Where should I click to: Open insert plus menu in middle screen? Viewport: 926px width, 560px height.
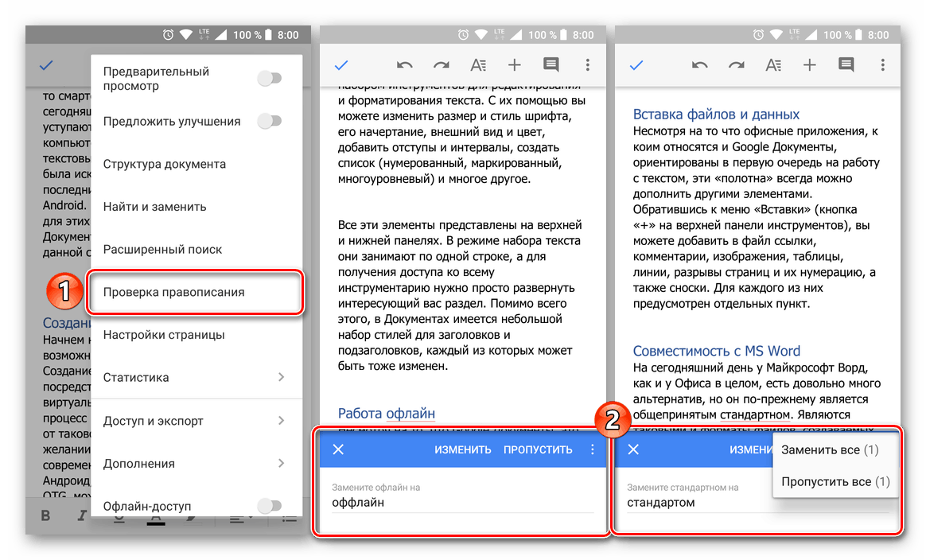(x=515, y=65)
